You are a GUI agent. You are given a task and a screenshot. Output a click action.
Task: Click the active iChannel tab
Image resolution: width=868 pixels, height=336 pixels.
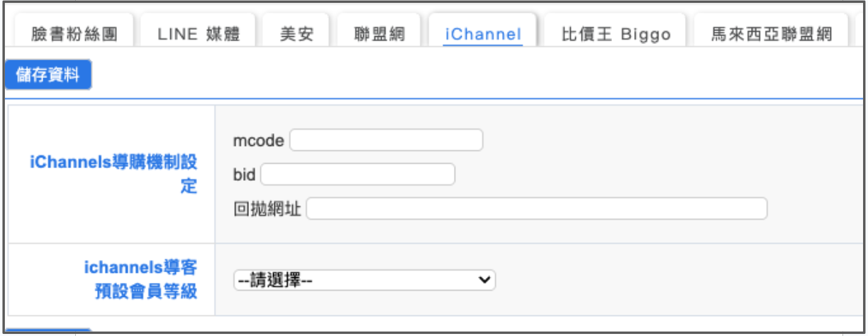point(483,33)
